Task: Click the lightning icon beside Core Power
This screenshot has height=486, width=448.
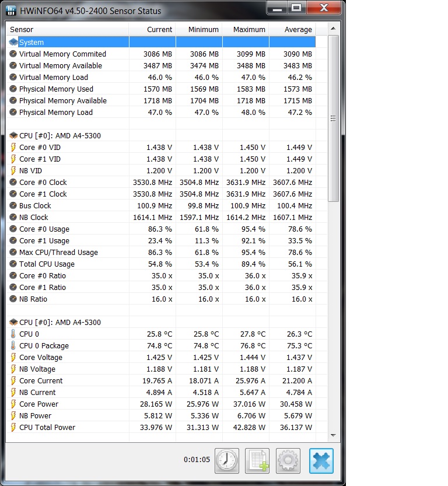Action: tap(13, 404)
